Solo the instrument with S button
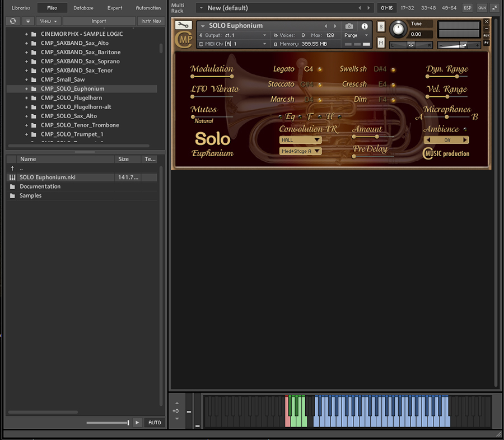 381,26
